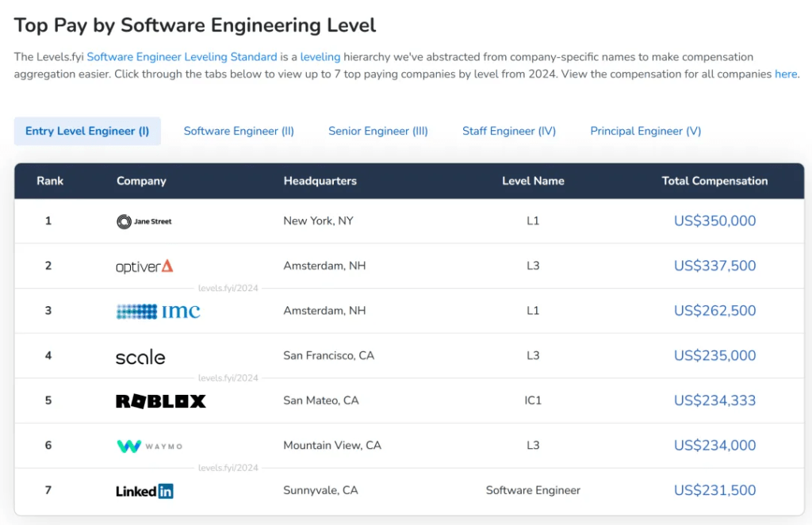This screenshot has height=525, width=812.
Task: Click Jane Street's L1 level name
Action: click(533, 221)
